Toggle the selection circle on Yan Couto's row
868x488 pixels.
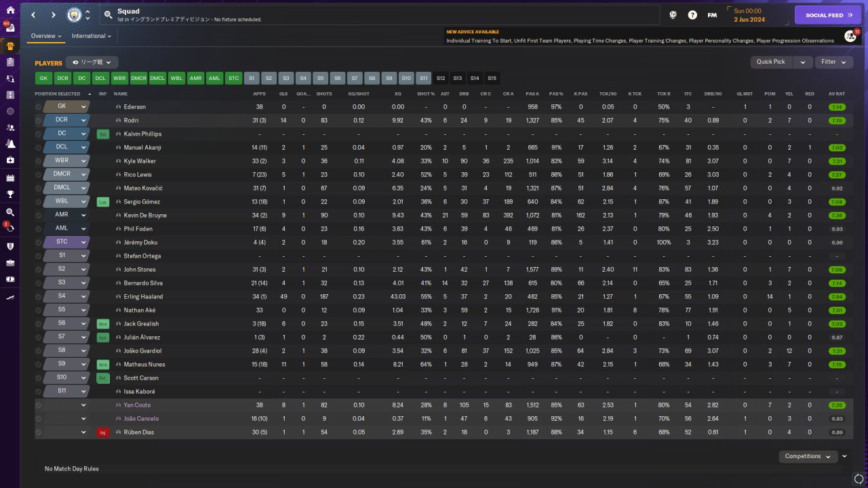point(39,405)
